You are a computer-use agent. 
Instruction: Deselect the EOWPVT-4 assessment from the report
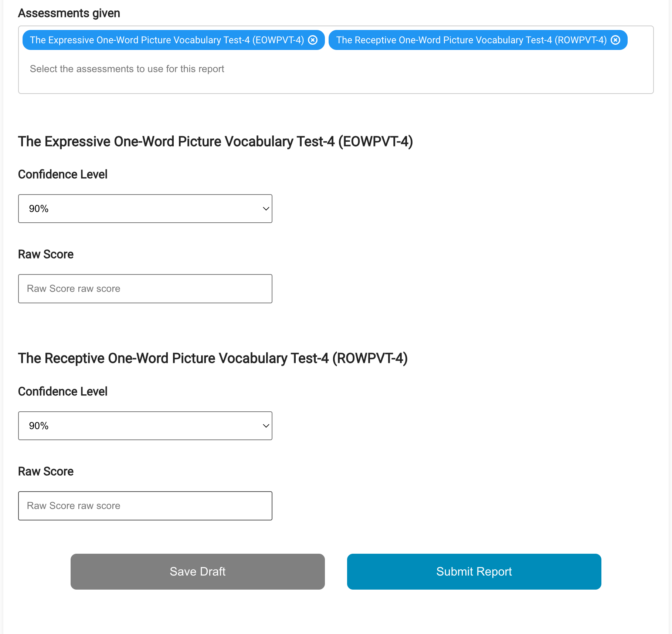pos(313,40)
